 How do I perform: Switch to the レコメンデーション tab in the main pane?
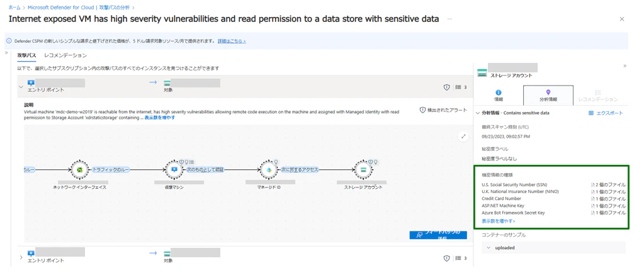65,55
